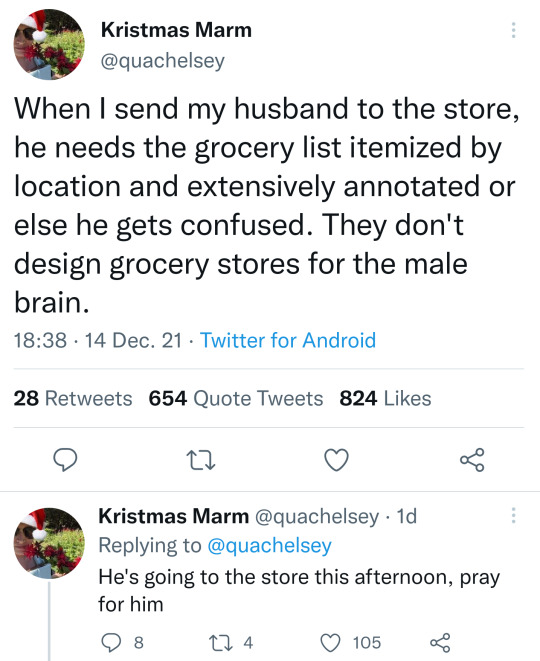Like the main tweet with heart icon
Image resolution: width=540 pixels, height=661 pixels.
coord(336,459)
